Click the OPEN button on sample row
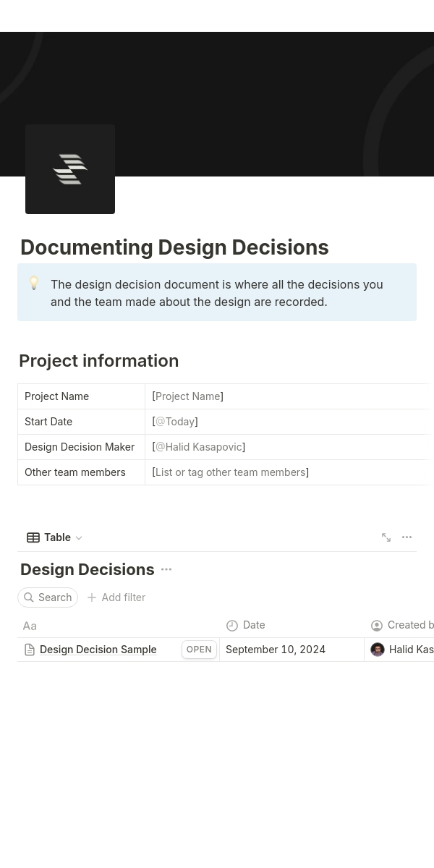The width and height of the screenshot is (434, 868). tap(199, 650)
